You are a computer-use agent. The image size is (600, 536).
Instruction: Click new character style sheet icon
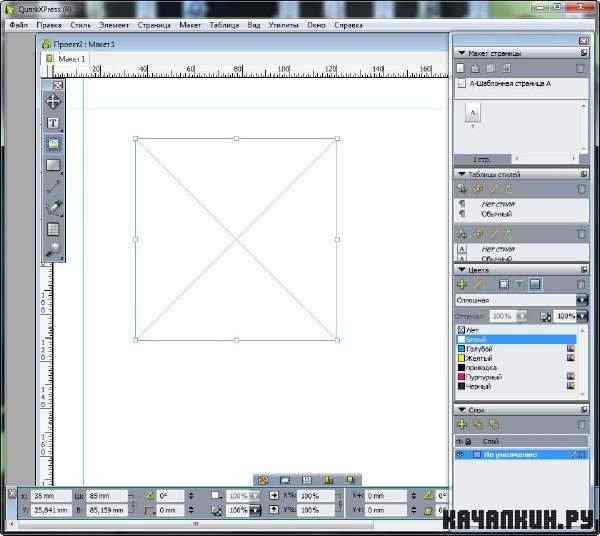click(462, 234)
